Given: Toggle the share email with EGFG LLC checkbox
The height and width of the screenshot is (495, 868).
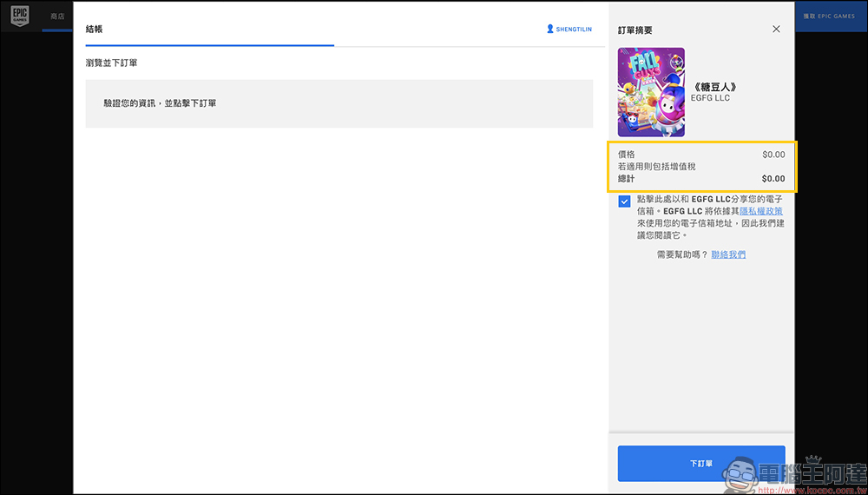Looking at the screenshot, I should point(625,201).
